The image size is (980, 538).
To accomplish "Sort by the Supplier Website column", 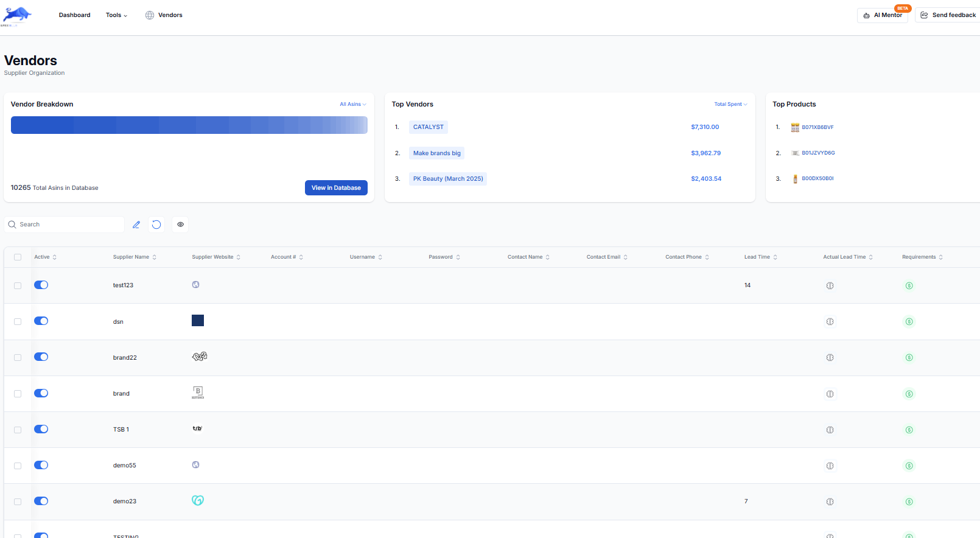I will click(216, 257).
